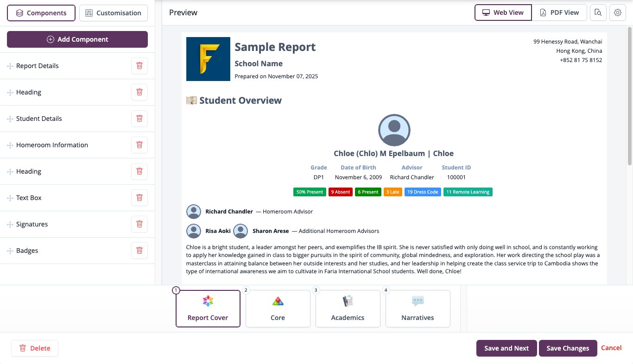The height and width of the screenshot is (364, 633).
Task: Click Sharon Arese's avatar icon
Action: click(241, 231)
